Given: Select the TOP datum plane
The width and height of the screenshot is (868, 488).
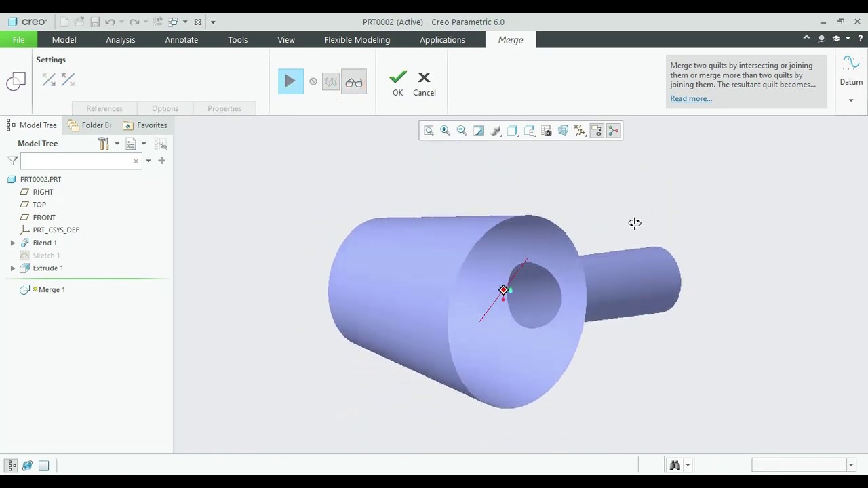Looking at the screenshot, I should click(39, 205).
